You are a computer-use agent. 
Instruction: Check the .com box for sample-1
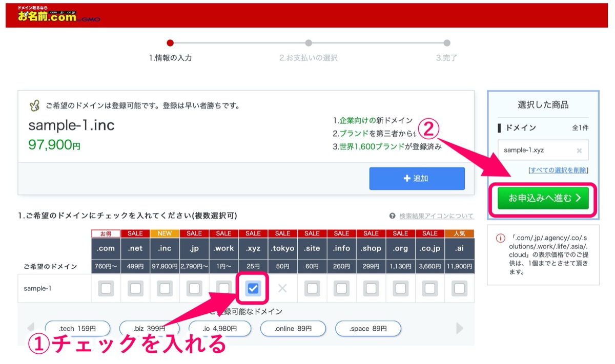point(106,289)
